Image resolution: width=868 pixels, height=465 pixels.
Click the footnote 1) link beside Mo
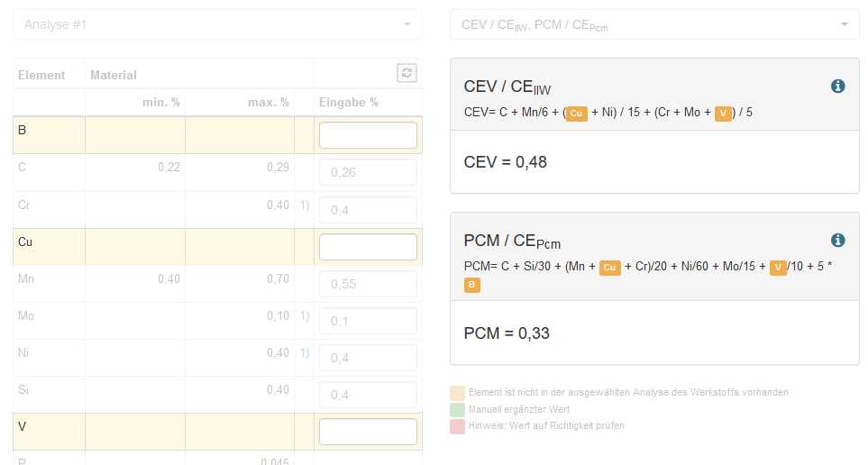point(305,316)
